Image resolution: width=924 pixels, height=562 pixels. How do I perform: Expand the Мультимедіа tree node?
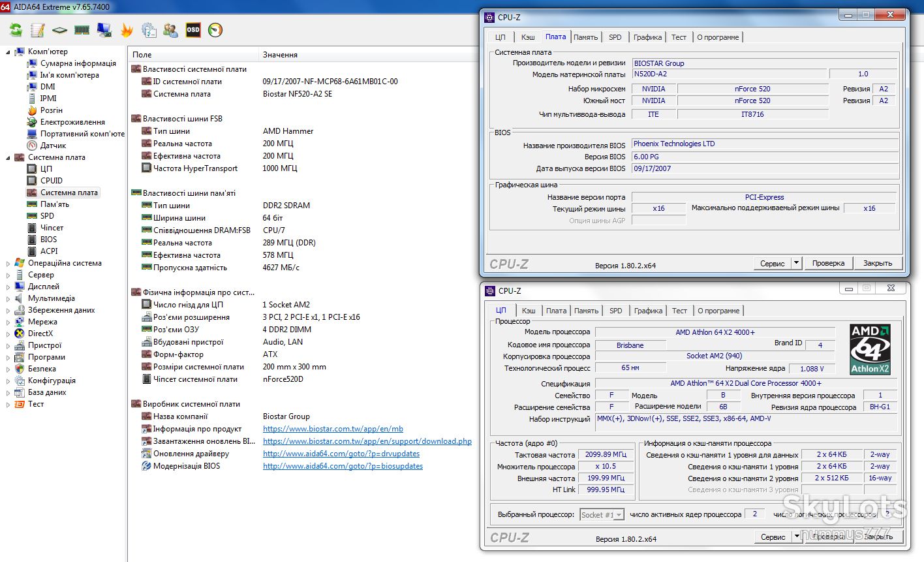[8, 299]
